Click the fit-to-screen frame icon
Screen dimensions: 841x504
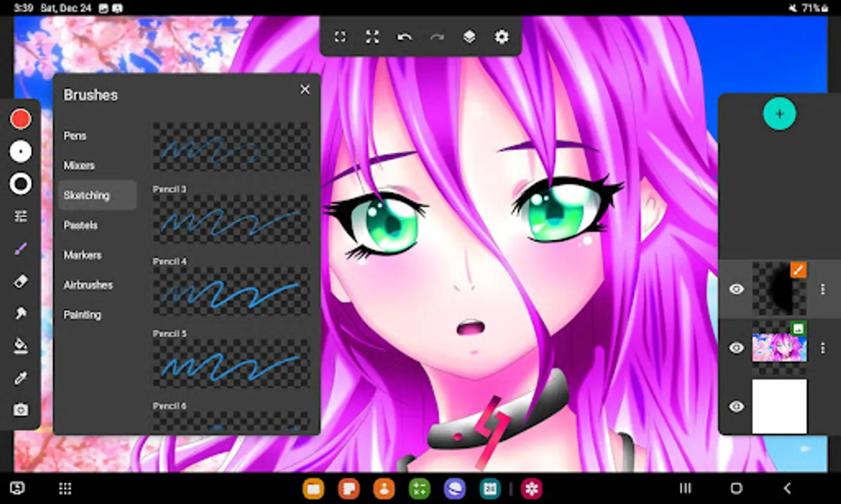340,37
